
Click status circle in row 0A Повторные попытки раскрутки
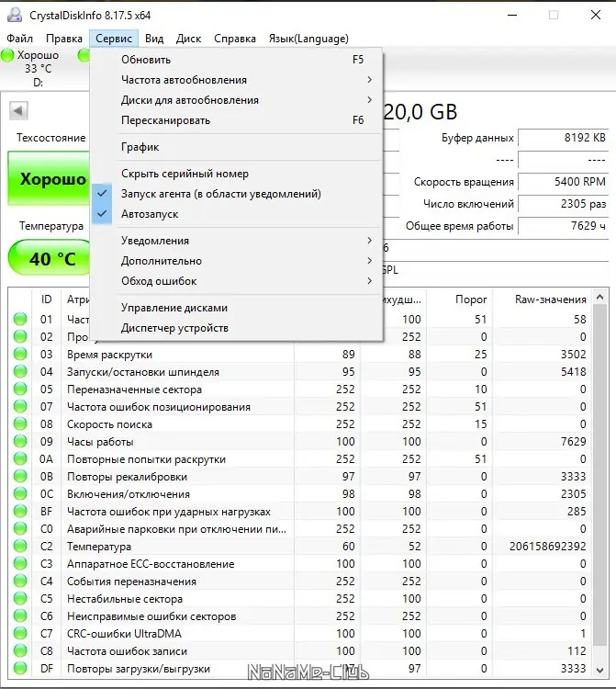pyautogui.click(x=20, y=459)
